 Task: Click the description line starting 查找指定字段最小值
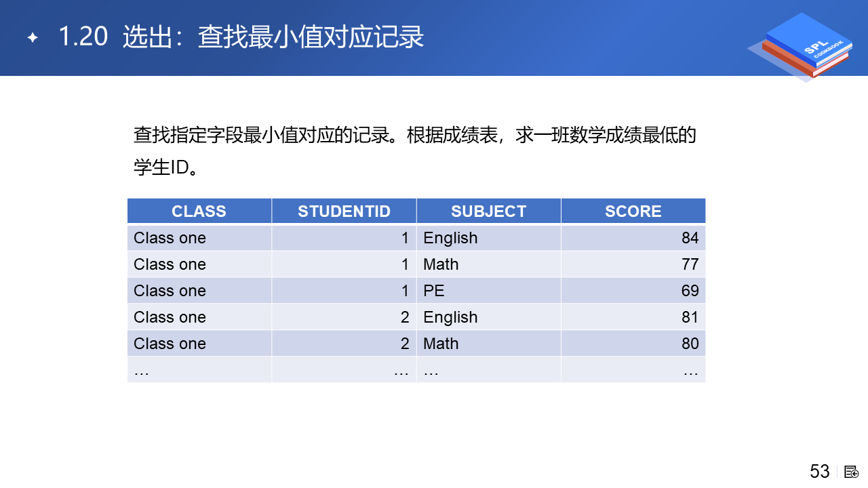click(415, 135)
